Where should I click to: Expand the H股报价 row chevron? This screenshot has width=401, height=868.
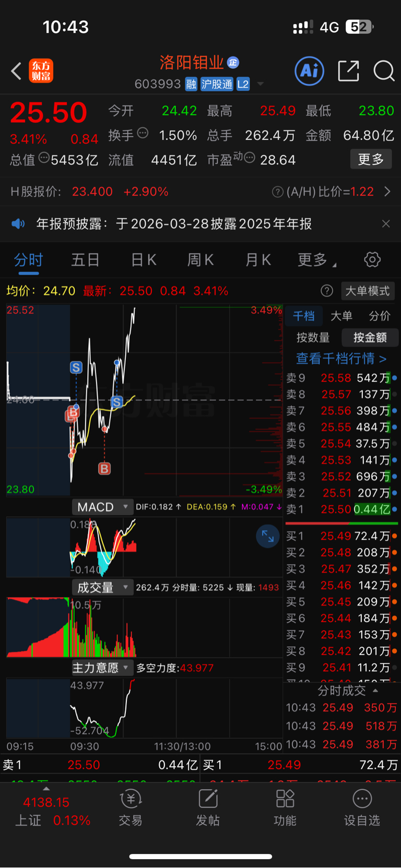(x=387, y=192)
